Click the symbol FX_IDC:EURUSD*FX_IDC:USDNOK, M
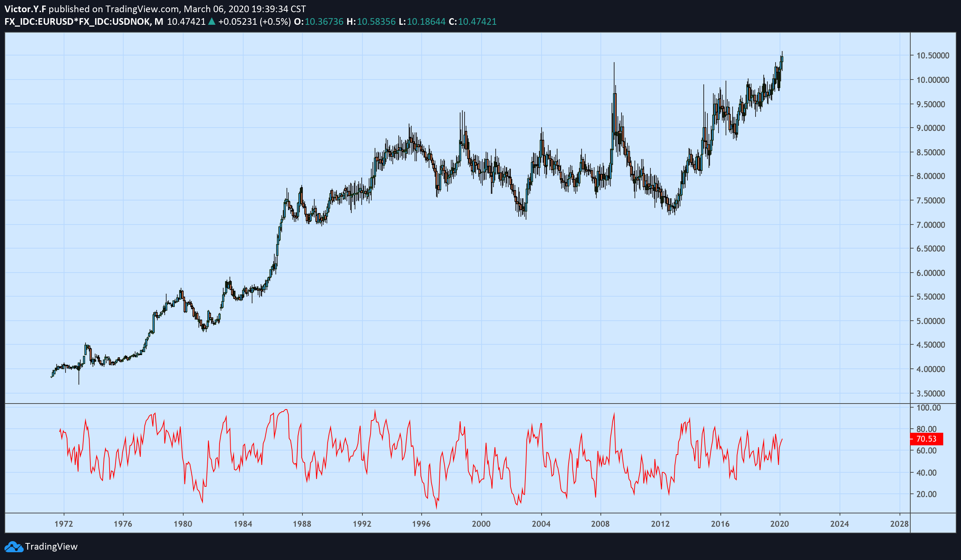Viewport: 961px width, 560px height. (x=84, y=22)
